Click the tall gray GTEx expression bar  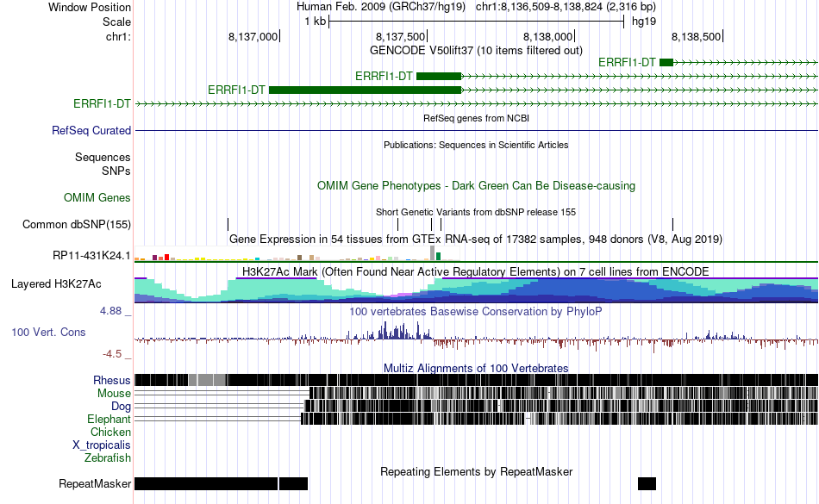[433, 252]
